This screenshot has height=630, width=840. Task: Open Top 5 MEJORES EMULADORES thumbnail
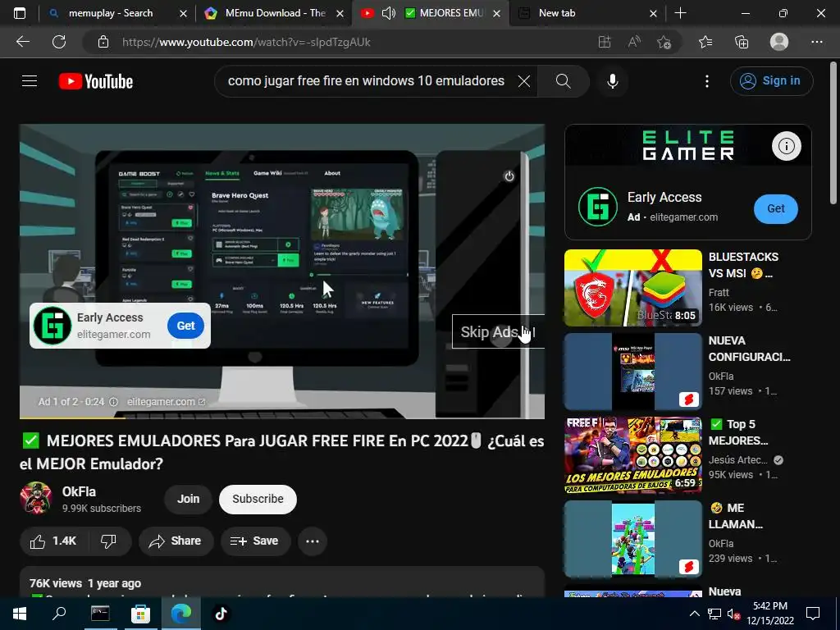632,454
